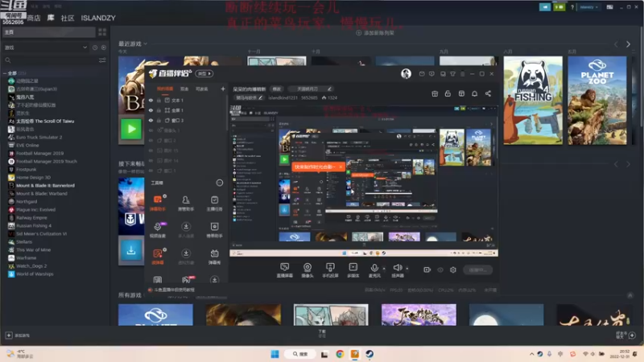Add a 摄像头 camera source
This screenshot has width=644, height=362.
point(308,269)
